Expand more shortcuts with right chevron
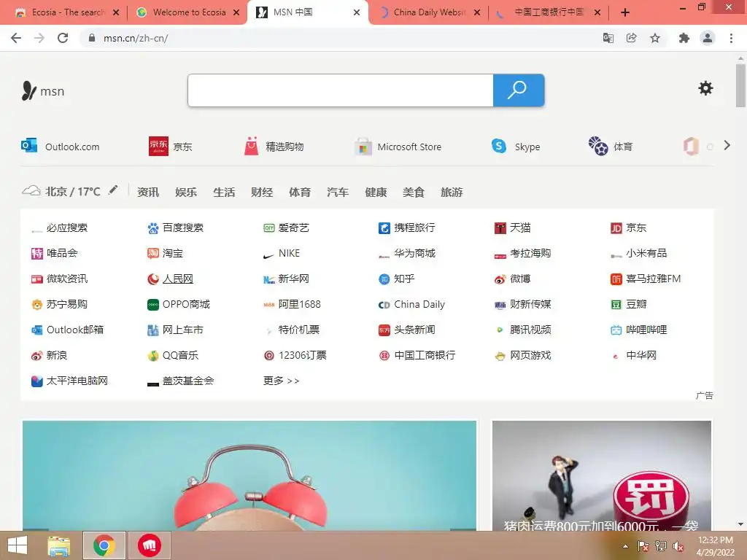747x560 pixels. pos(727,145)
